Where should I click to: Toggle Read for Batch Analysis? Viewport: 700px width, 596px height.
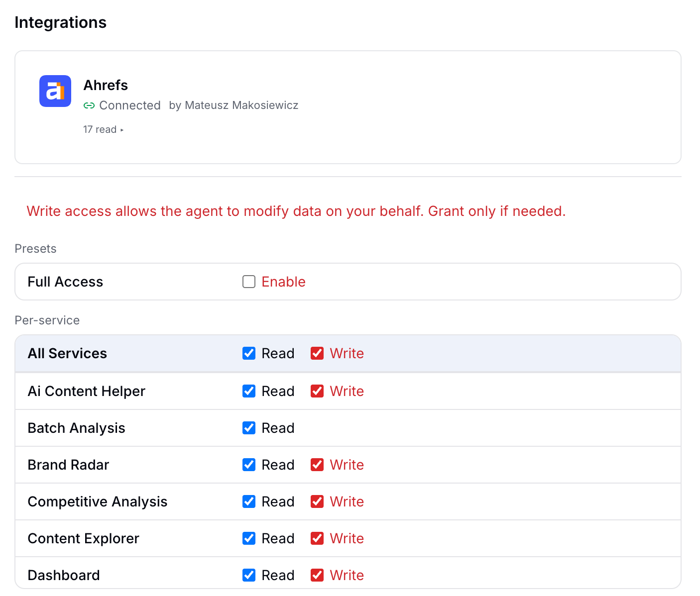coord(249,428)
